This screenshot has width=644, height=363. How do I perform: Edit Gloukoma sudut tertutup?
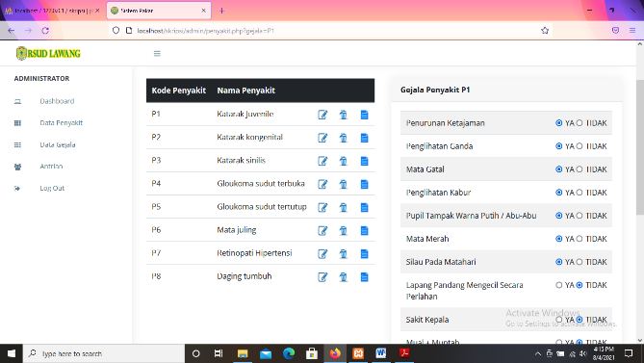pyautogui.click(x=322, y=207)
